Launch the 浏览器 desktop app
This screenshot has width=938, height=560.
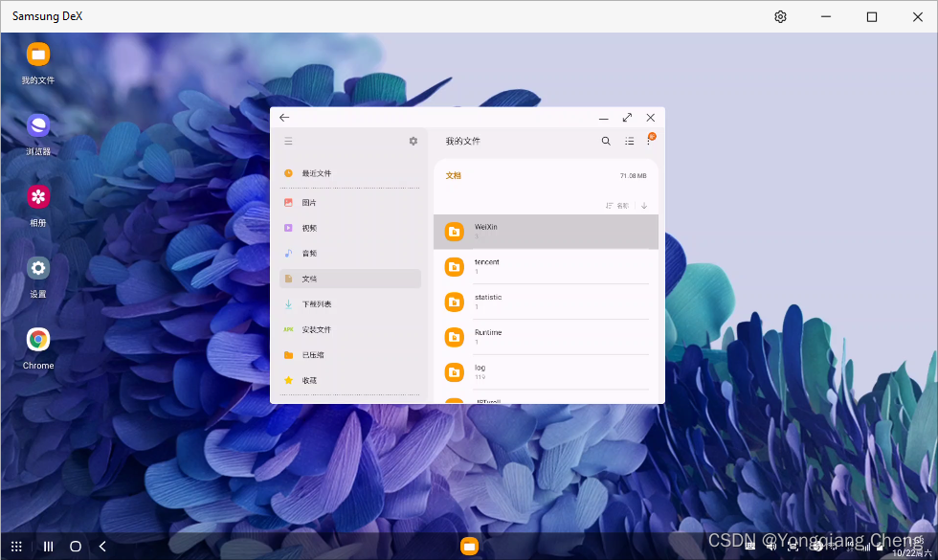tap(37, 134)
